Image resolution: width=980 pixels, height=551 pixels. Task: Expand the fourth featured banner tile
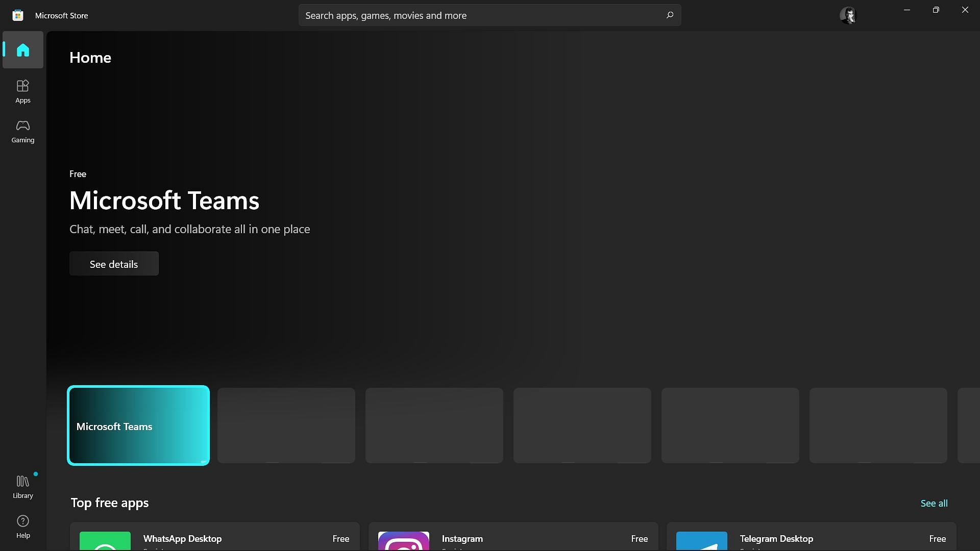coord(582,425)
